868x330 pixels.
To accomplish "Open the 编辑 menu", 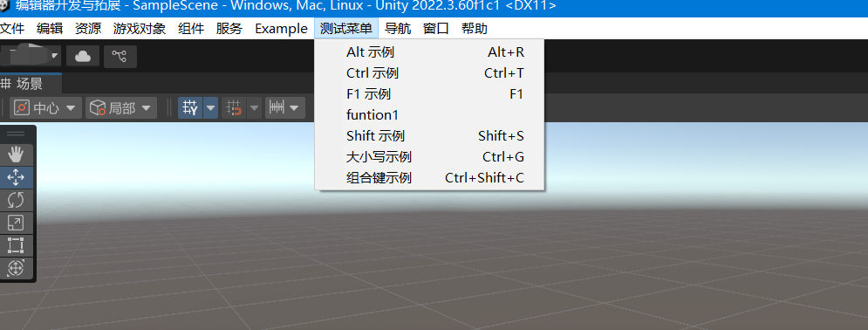I will 50,28.
